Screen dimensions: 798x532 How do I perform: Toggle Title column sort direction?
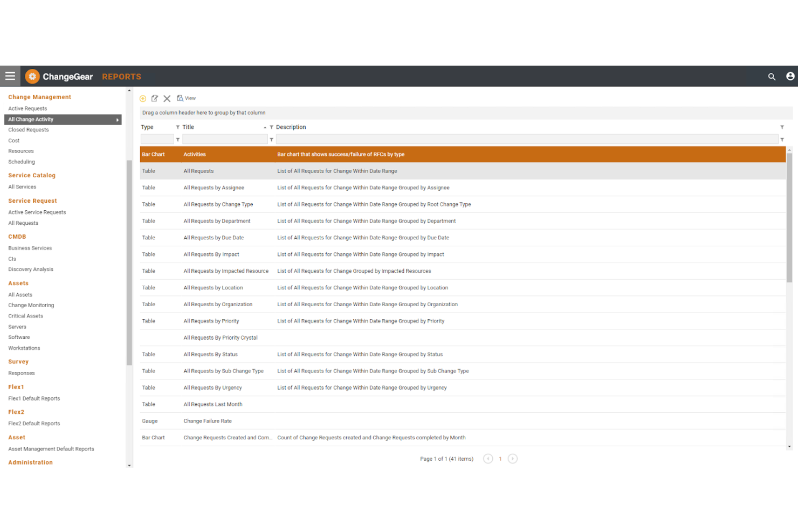(x=265, y=127)
